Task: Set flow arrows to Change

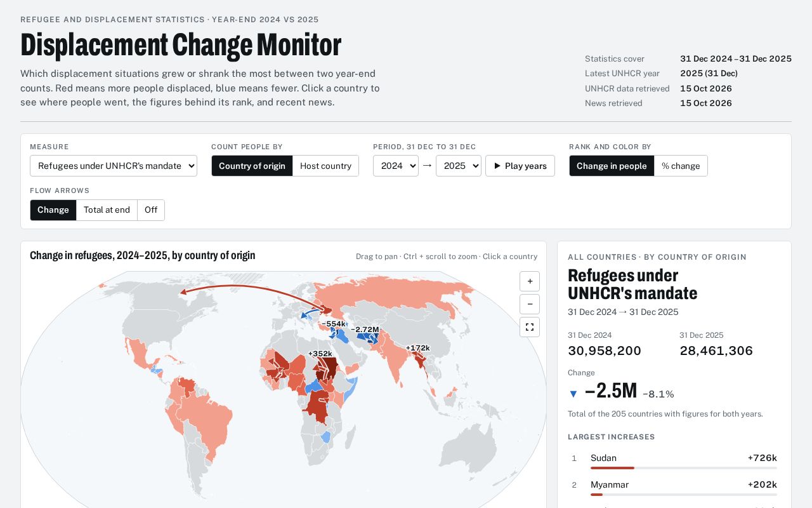Action: click(53, 210)
